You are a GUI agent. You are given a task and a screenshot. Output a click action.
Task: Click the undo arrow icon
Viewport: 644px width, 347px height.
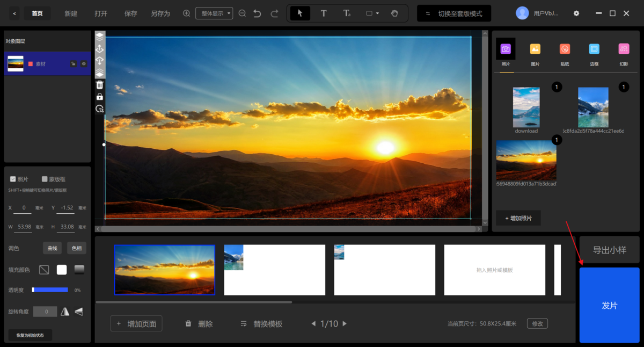[257, 13]
